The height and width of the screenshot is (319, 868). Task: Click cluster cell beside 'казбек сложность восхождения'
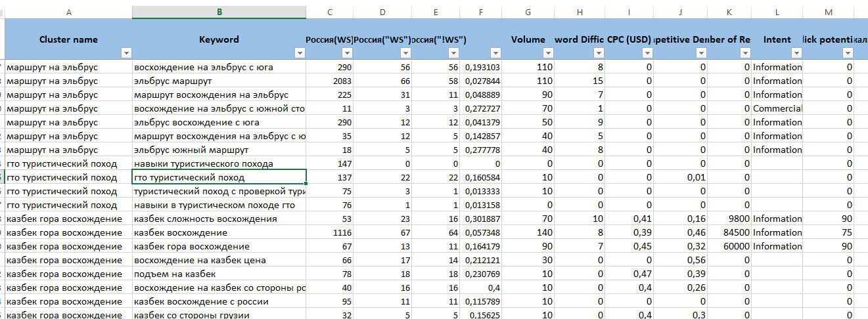[x=68, y=219]
